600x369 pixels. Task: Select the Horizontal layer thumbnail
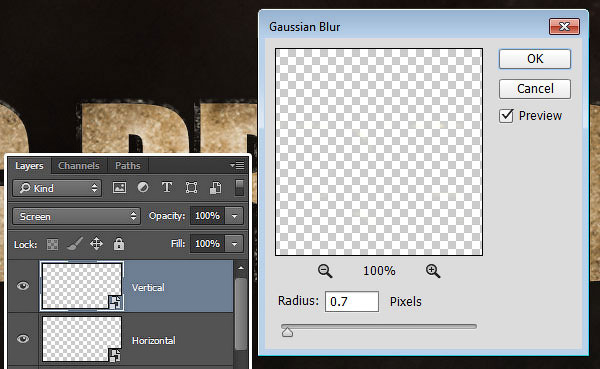(82, 339)
